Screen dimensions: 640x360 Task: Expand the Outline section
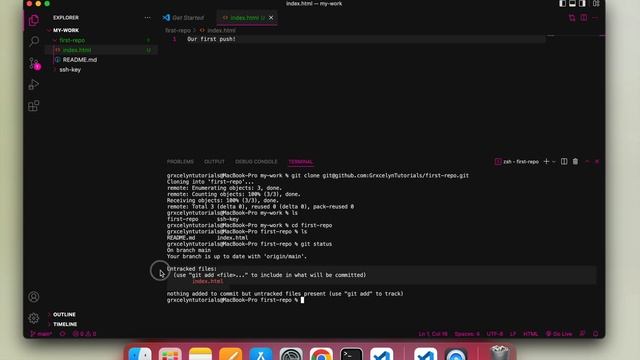[x=64, y=314]
